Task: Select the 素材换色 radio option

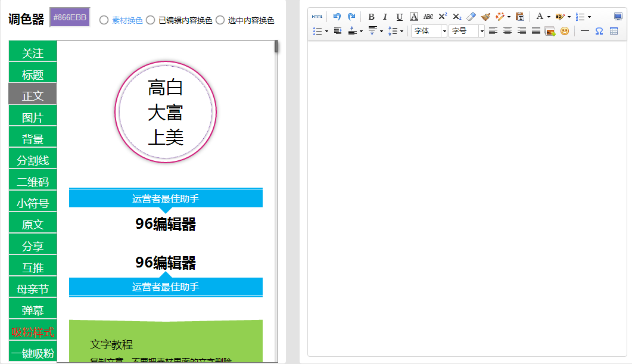Action: pyautogui.click(x=104, y=20)
